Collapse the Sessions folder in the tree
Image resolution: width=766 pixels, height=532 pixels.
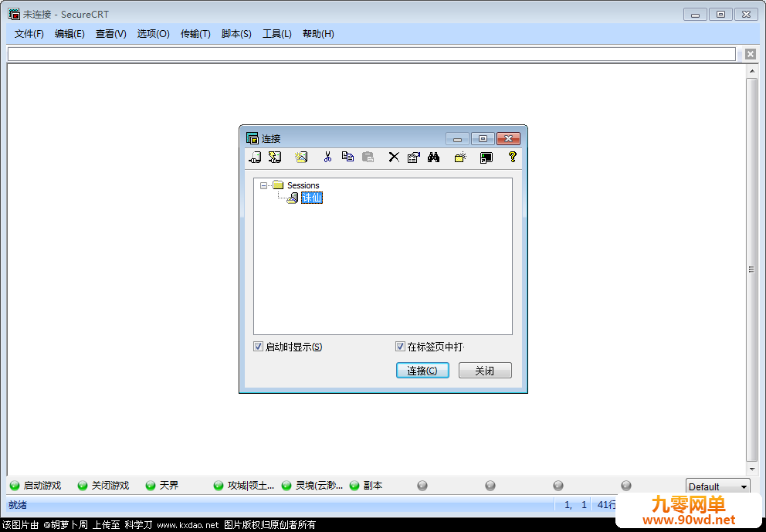point(264,185)
